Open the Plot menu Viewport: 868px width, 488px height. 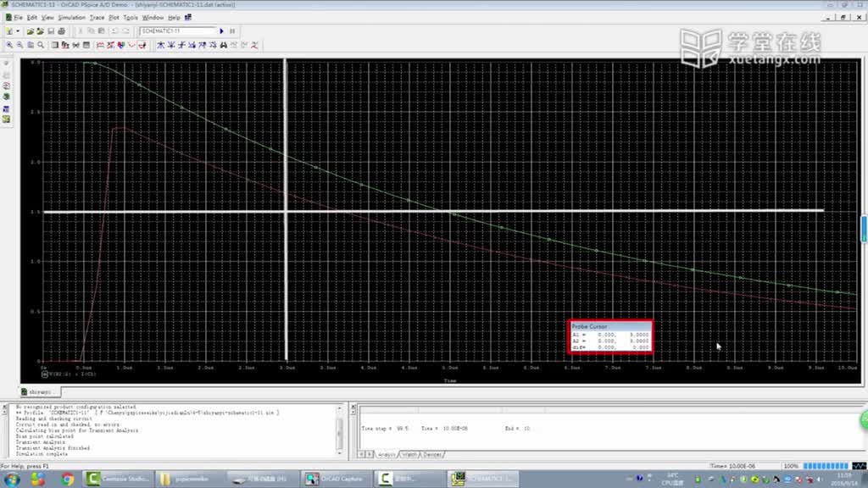pyautogui.click(x=114, y=18)
